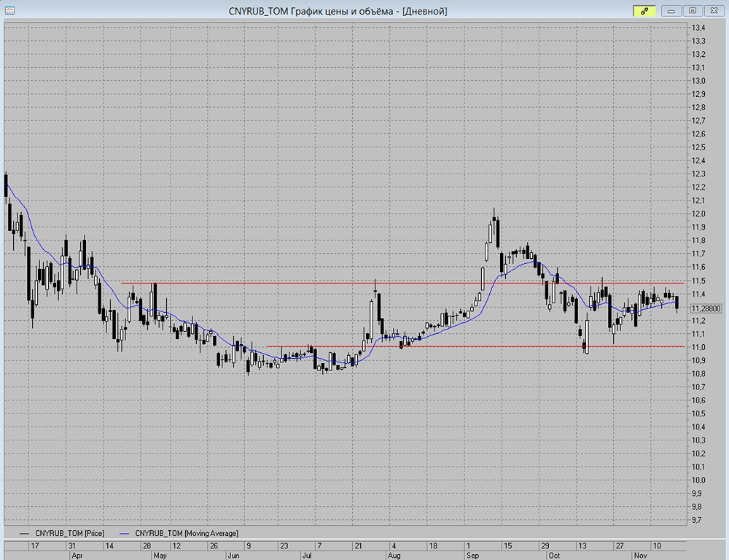729x560 pixels.
Task: Click the Jul month label on time axis
Action: point(308,555)
